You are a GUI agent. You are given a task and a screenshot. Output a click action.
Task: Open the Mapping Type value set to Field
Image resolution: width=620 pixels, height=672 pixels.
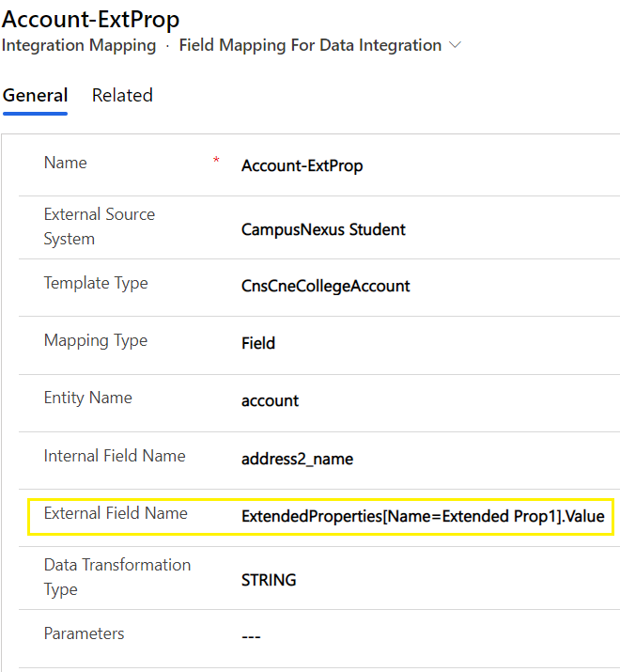point(258,343)
